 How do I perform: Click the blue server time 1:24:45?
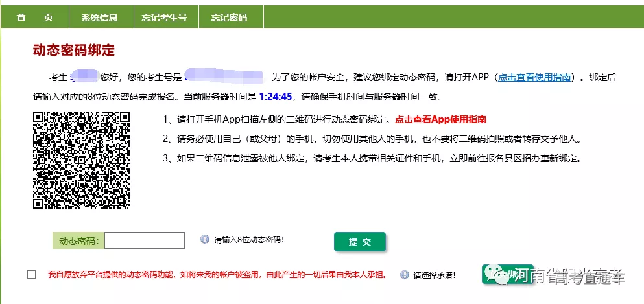point(276,97)
